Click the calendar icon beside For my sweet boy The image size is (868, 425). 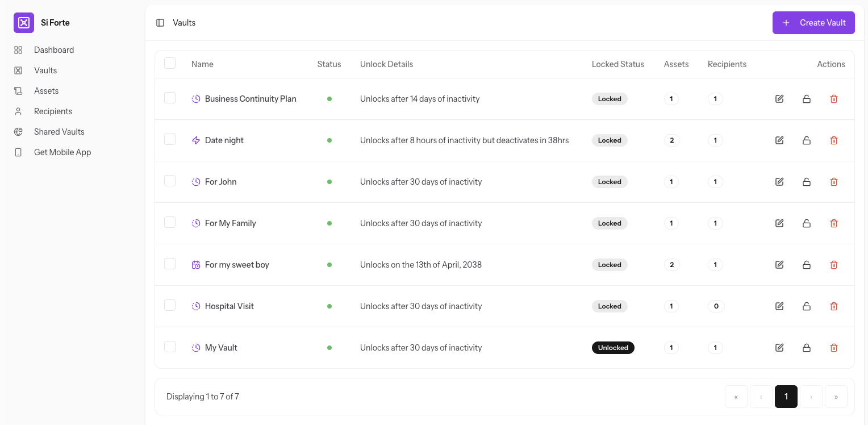click(x=196, y=265)
